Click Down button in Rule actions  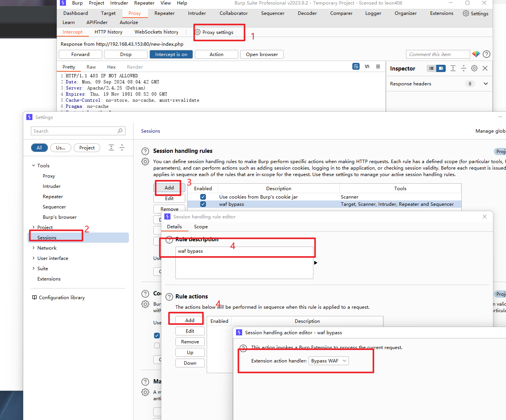click(x=190, y=363)
